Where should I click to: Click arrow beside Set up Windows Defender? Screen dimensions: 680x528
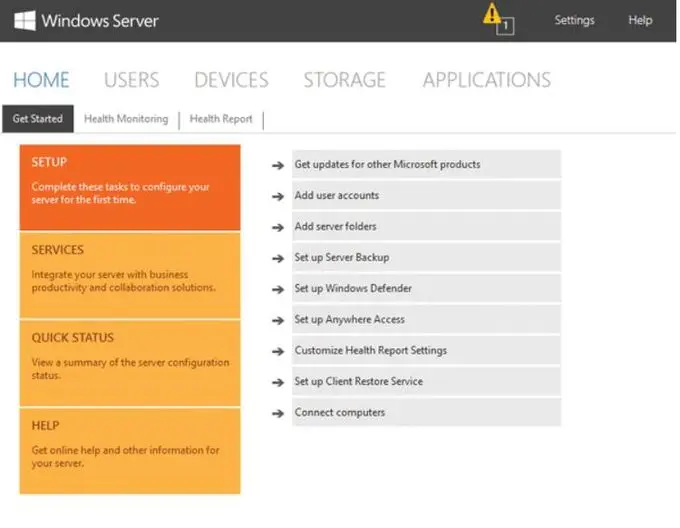click(278, 289)
